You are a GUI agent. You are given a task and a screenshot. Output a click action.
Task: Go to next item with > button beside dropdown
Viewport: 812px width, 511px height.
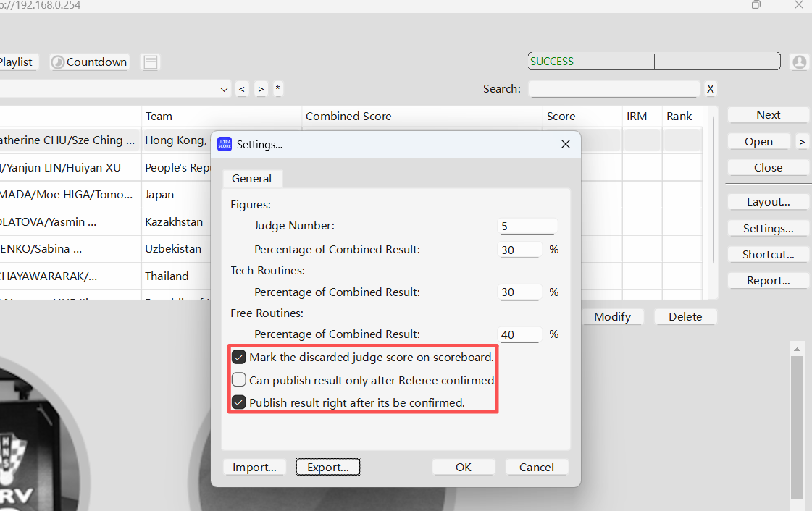tap(261, 89)
